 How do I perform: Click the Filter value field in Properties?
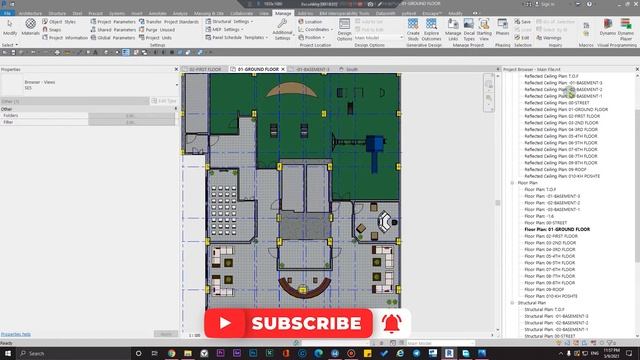tap(131, 122)
